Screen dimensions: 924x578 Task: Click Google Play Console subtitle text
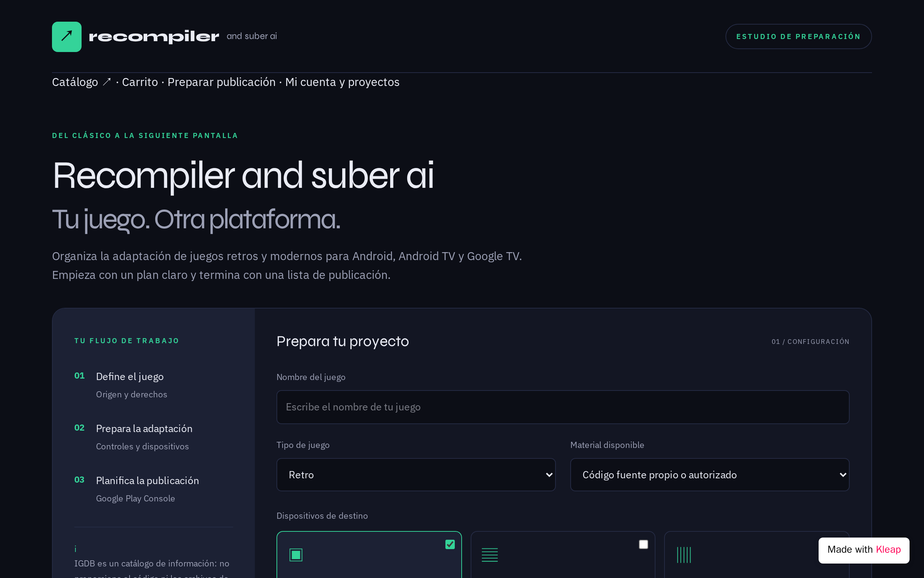136,498
